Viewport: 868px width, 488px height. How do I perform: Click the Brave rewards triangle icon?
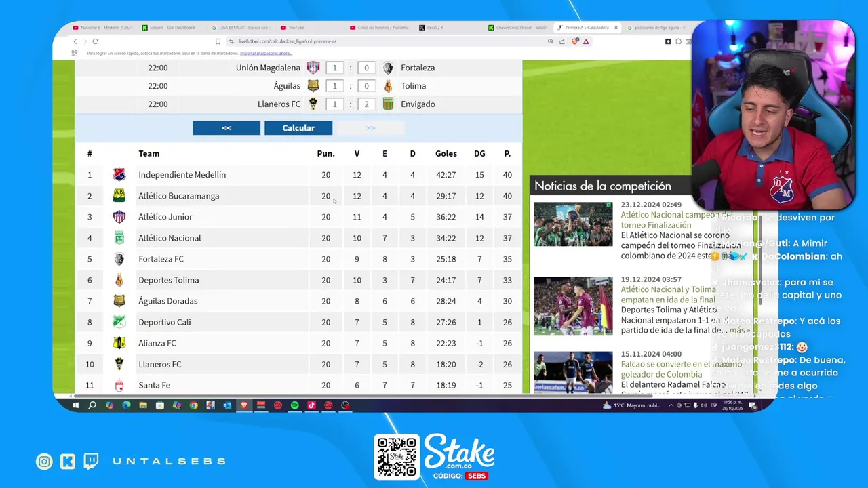586,41
